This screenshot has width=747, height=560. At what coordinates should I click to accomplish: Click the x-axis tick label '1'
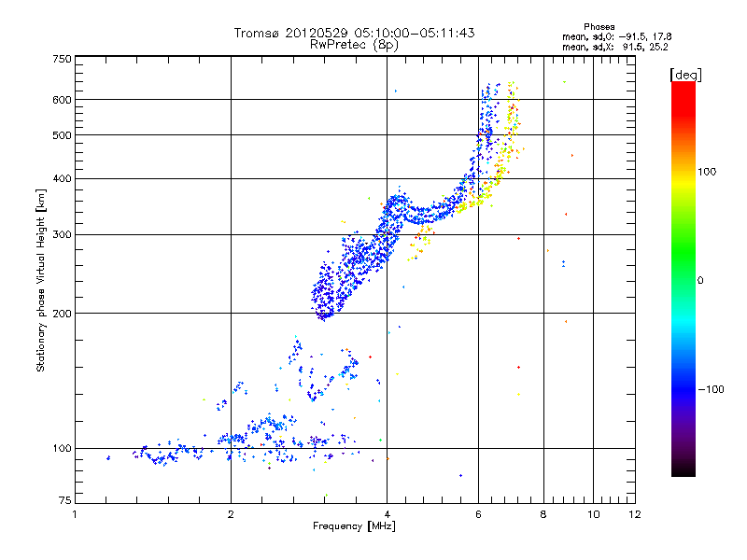click(75, 514)
